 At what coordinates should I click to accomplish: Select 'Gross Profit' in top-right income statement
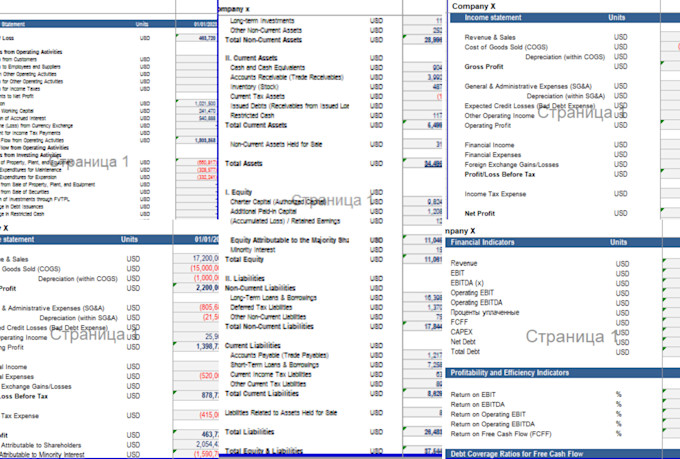[x=484, y=67]
